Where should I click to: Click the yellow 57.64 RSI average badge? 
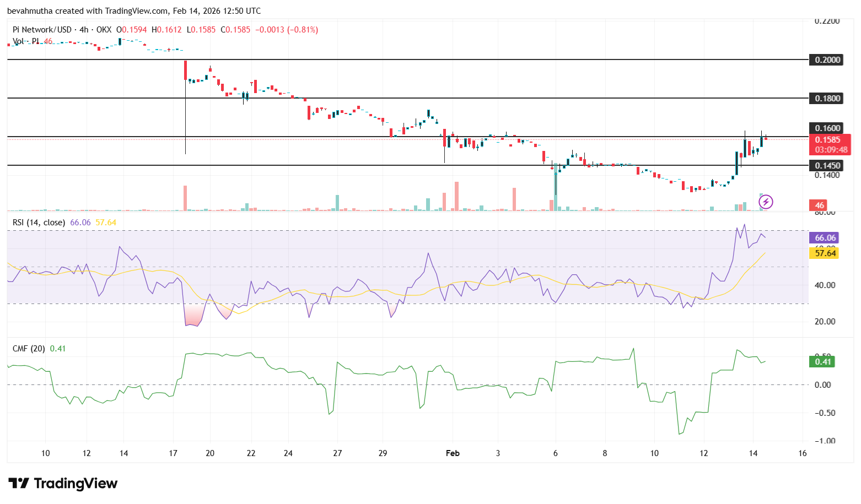coord(824,253)
